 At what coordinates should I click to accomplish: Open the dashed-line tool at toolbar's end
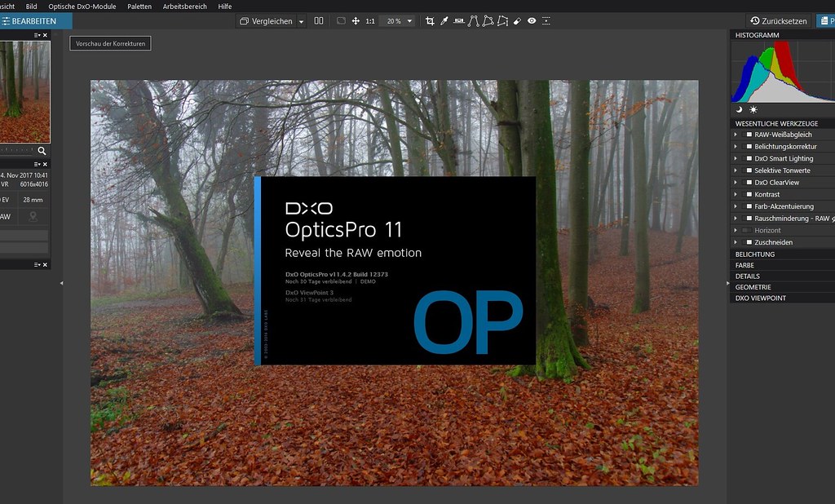point(546,20)
